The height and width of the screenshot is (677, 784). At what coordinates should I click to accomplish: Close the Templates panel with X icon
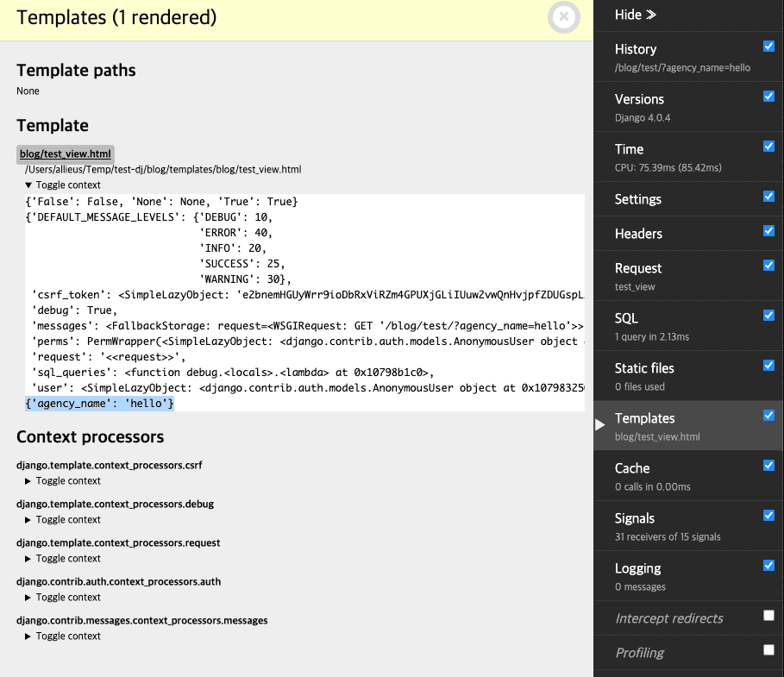coord(563,17)
